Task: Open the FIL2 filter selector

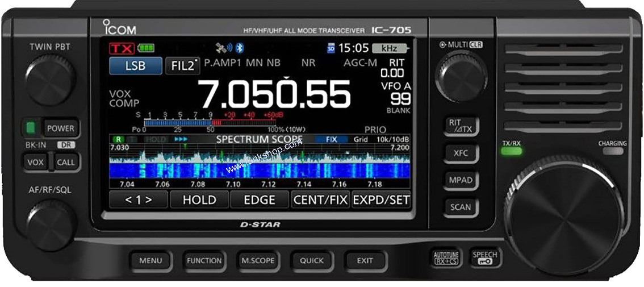Action: coord(183,66)
